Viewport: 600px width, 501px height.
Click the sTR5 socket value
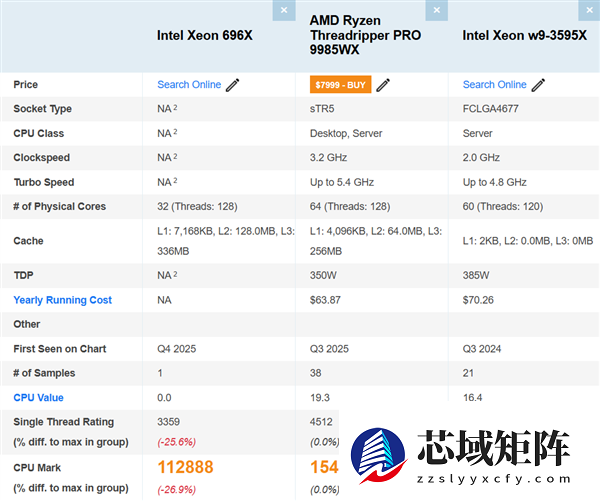click(322, 109)
